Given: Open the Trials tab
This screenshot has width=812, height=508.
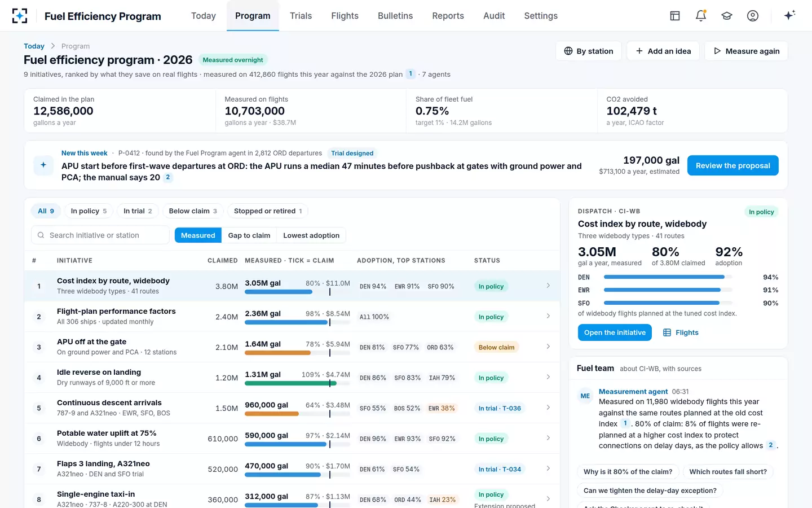Looking at the screenshot, I should (301, 16).
